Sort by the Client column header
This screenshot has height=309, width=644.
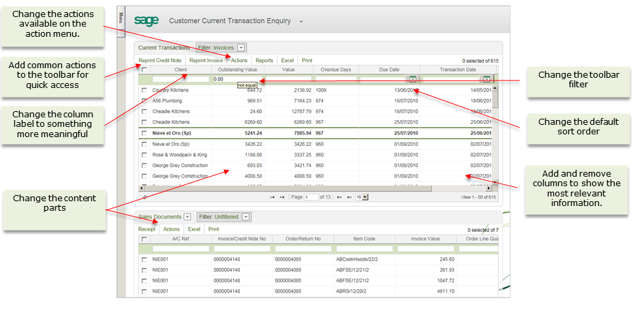point(181,70)
